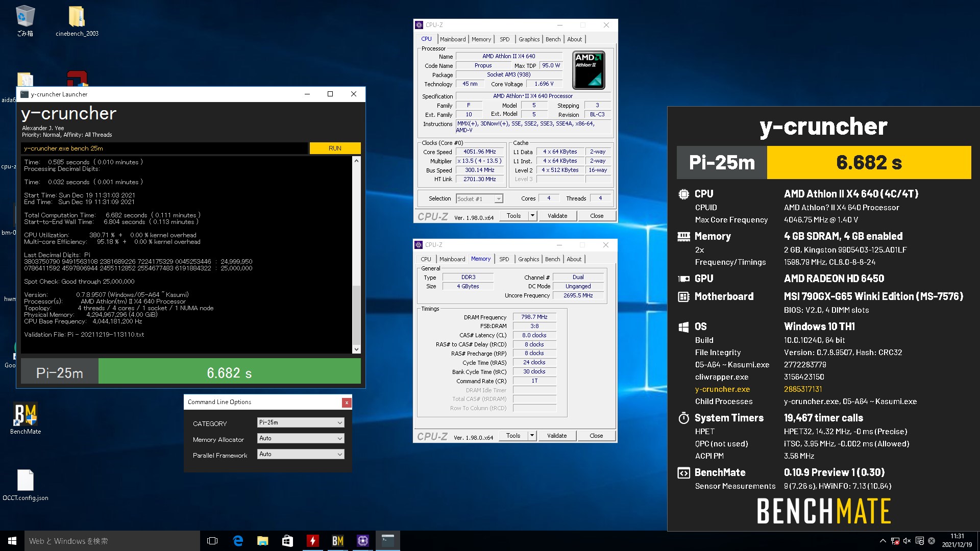Click the y-cruncher output scrollbar up arrow
Image resolution: width=980 pixels, height=551 pixels.
(x=356, y=161)
